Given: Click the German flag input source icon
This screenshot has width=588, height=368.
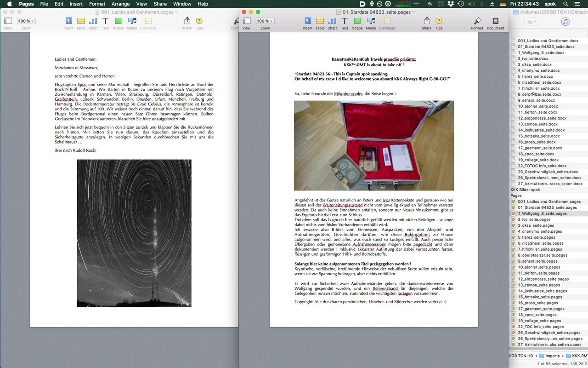Looking at the screenshot, I should [x=503, y=4].
